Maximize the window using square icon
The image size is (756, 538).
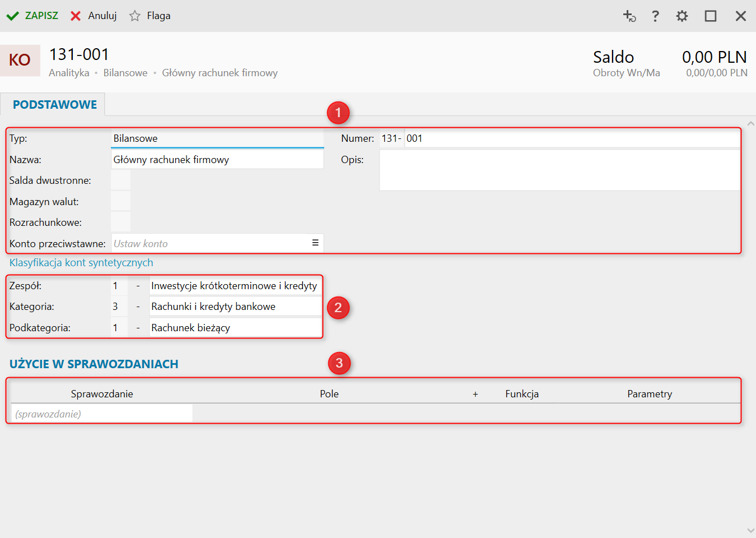[711, 16]
